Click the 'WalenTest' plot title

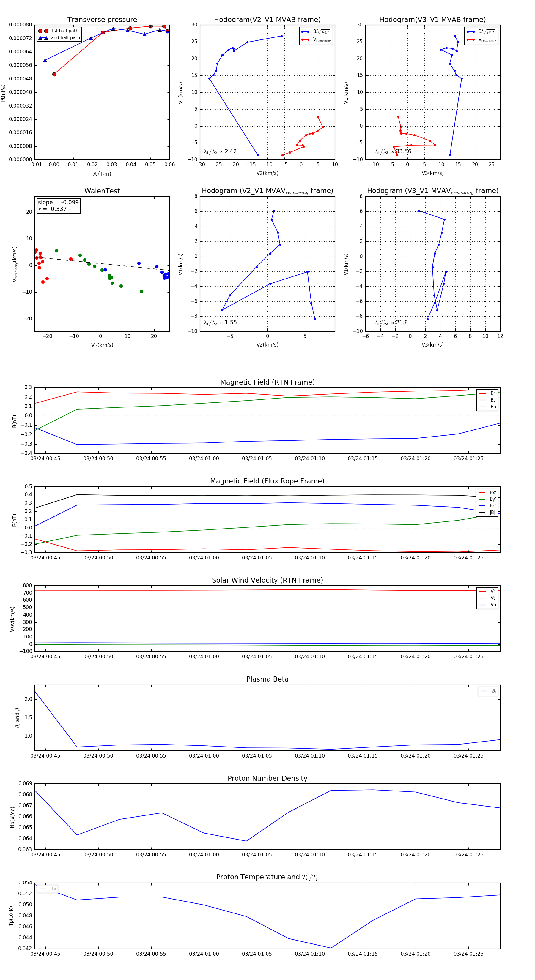click(x=102, y=191)
